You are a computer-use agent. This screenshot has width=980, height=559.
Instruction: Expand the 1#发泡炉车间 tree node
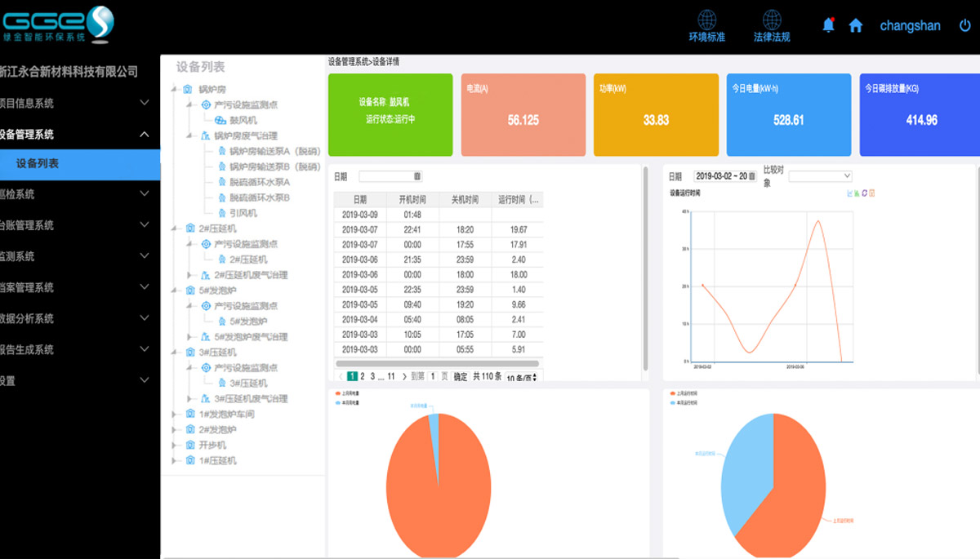point(175,415)
